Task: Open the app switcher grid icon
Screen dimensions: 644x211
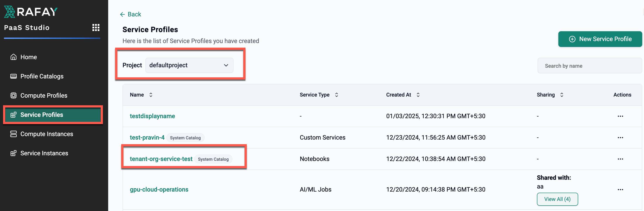Action: 96,28
